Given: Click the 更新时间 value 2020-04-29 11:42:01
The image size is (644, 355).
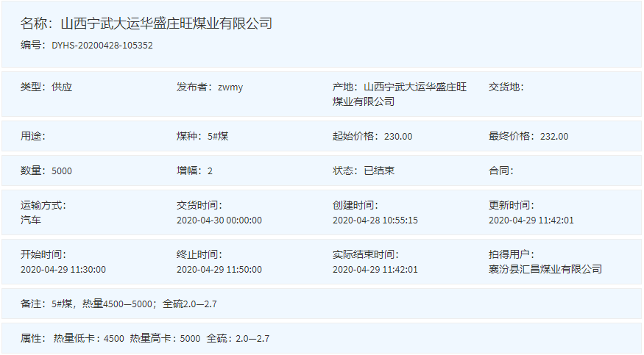Looking at the screenshot, I should 531,220.
